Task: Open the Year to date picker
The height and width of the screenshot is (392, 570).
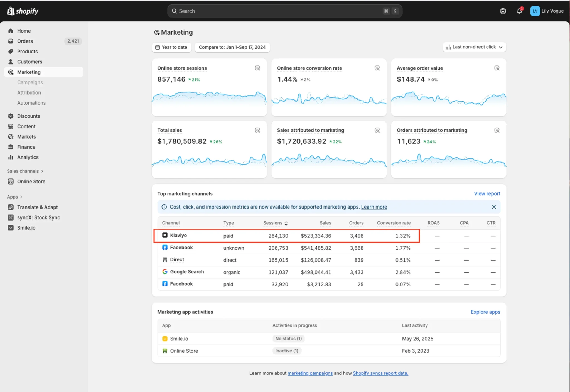Action: point(171,47)
